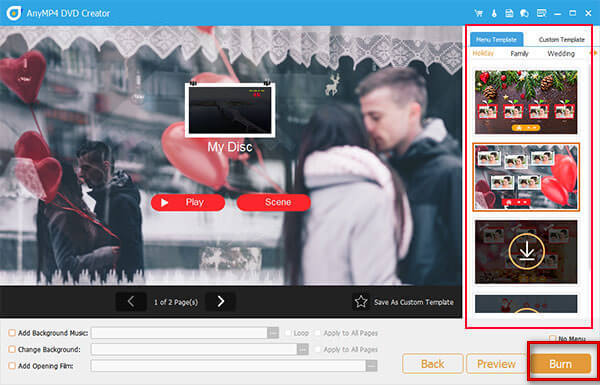Click the AnyMP4 DVD Creator logo icon
The height and width of the screenshot is (385, 600).
click(x=14, y=13)
